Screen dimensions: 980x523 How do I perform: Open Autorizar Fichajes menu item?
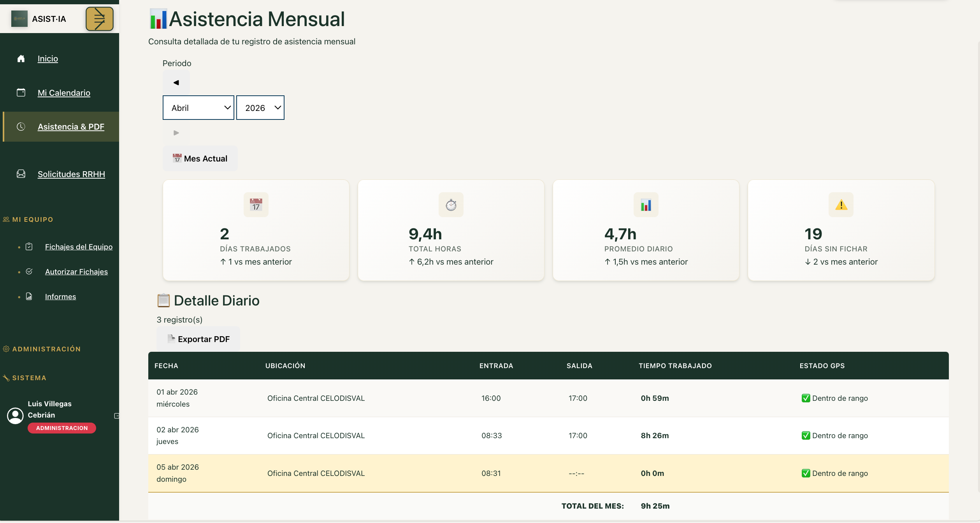tap(76, 272)
